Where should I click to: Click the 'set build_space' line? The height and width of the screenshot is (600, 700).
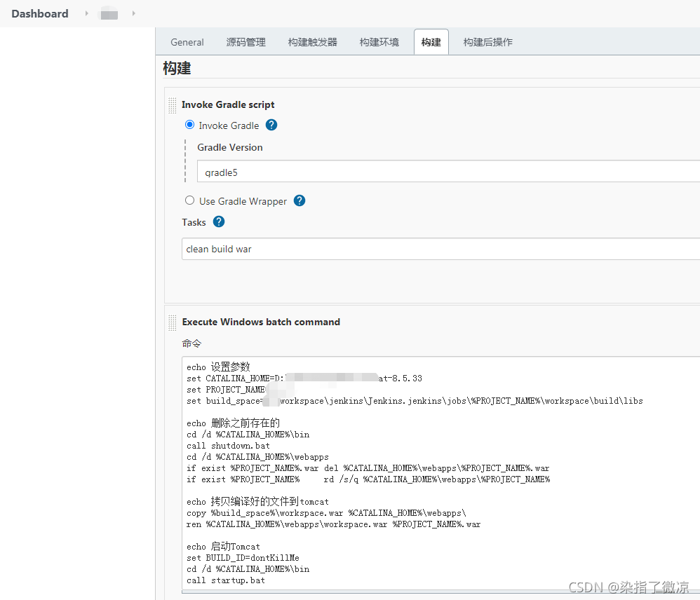point(415,401)
